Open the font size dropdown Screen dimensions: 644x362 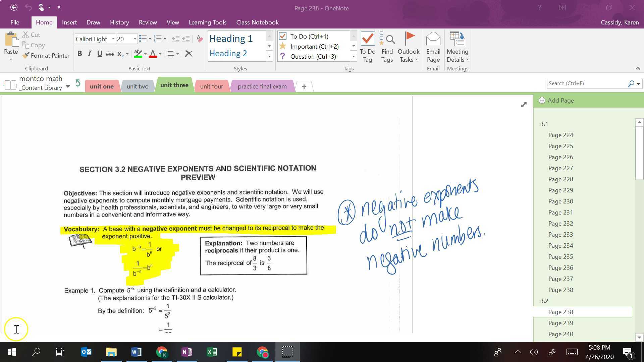pyautogui.click(x=135, y=39)
